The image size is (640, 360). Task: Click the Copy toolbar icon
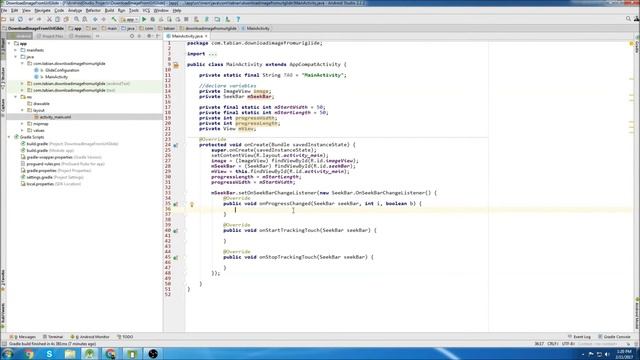pyautogui.click(x=58, y=19)
